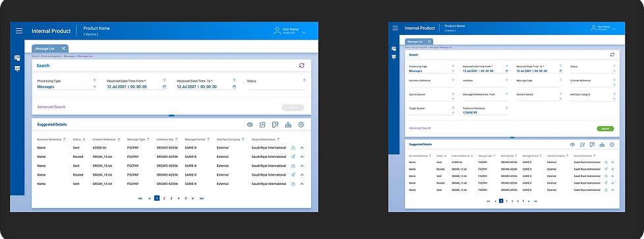Open hamburger menu in right mockup
Screen dimensions: 644x239
click(395, 28)
